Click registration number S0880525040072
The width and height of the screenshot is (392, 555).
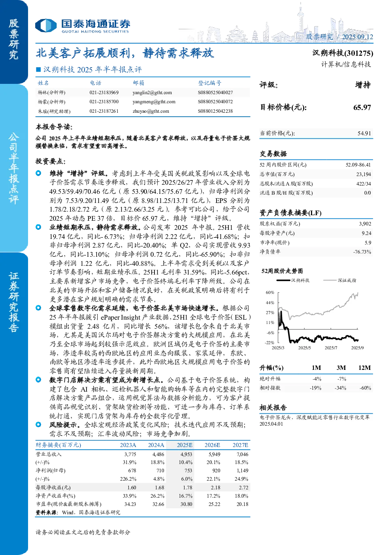click(x=215, y=102)
